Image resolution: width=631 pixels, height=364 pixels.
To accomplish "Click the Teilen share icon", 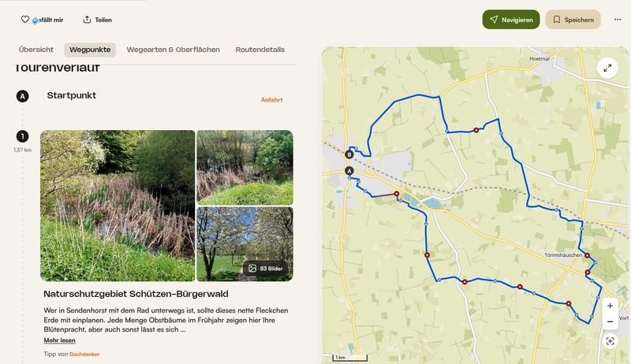I will pos(88,20).
